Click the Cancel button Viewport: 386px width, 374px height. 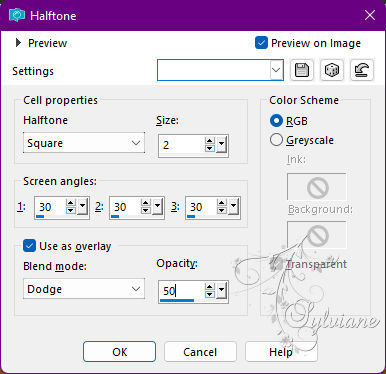click(x=200, y=352)
